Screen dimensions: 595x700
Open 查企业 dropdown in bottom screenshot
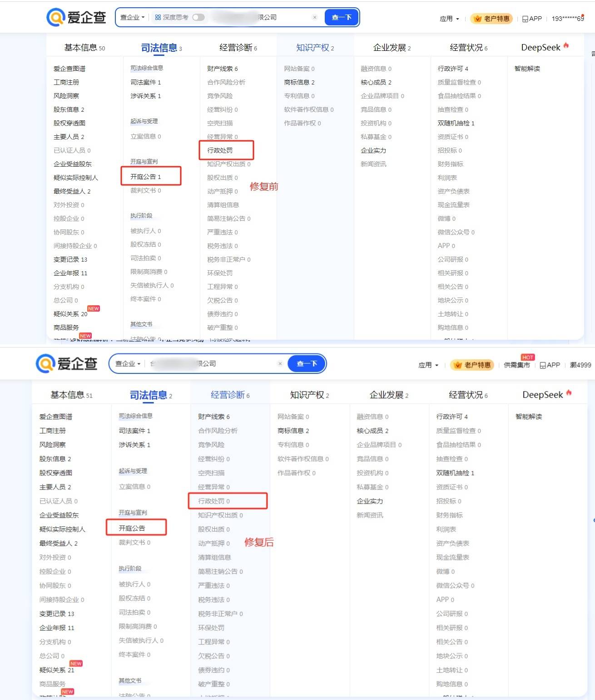pyautogui.click(x=128, y=363)
